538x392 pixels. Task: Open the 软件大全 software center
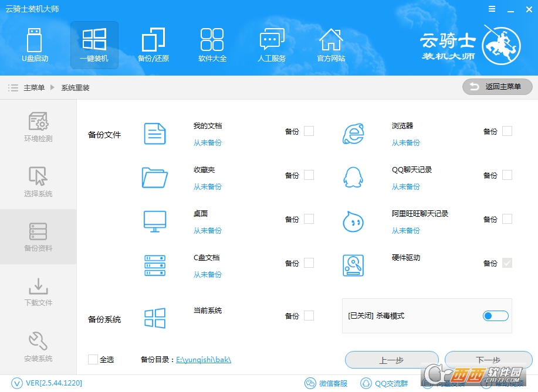pos(212,45)
